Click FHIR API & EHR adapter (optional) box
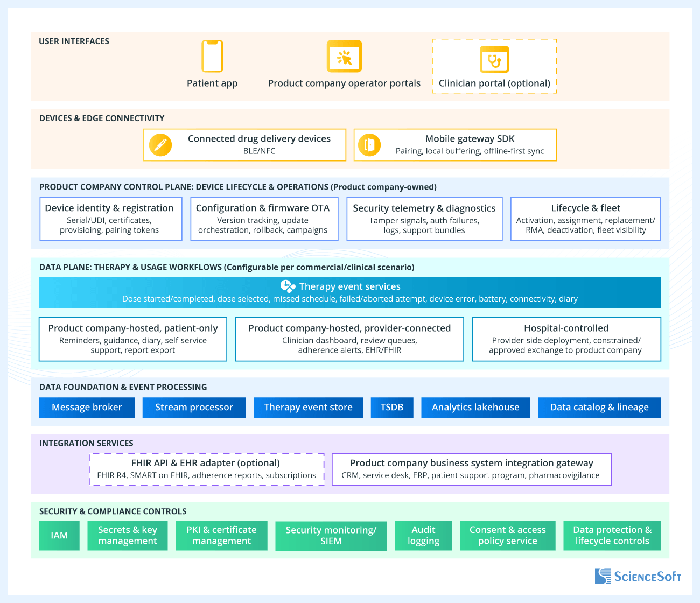This screenshot has height=603, width=700. (x=207, y=469)
